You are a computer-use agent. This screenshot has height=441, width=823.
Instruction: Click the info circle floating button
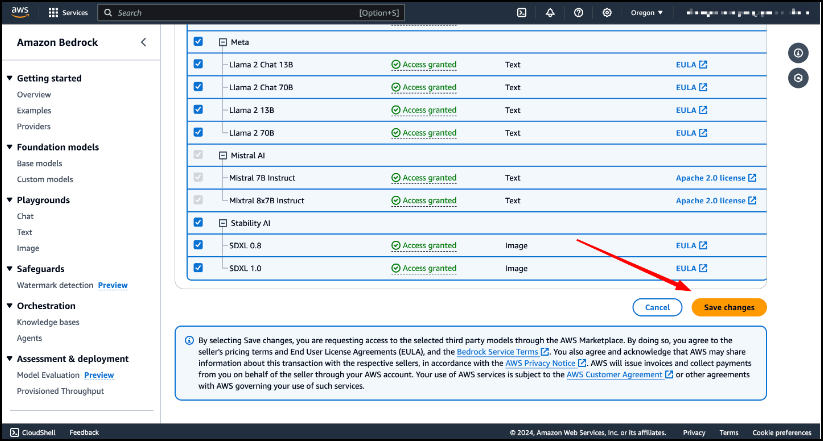coord(798,53)
